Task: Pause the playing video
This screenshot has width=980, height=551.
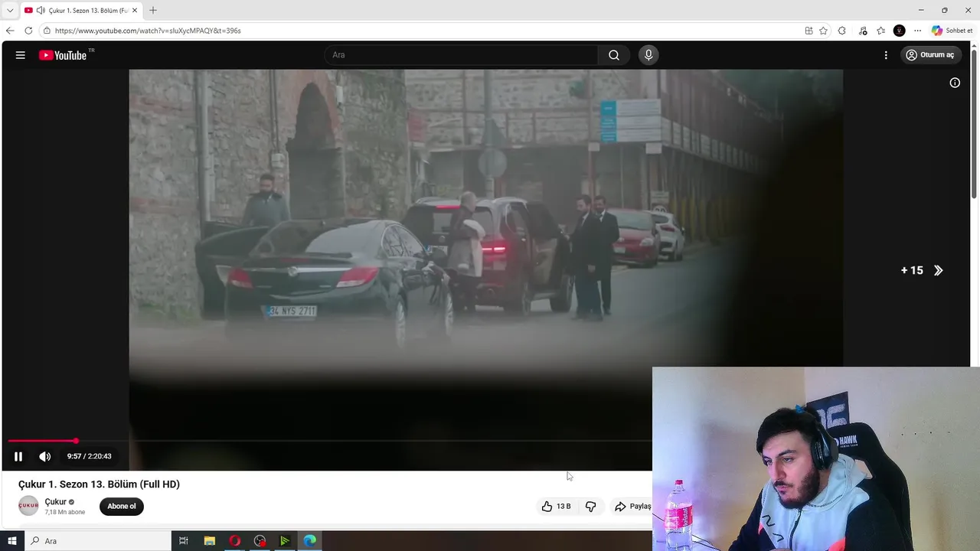Action: click(18, 457)
